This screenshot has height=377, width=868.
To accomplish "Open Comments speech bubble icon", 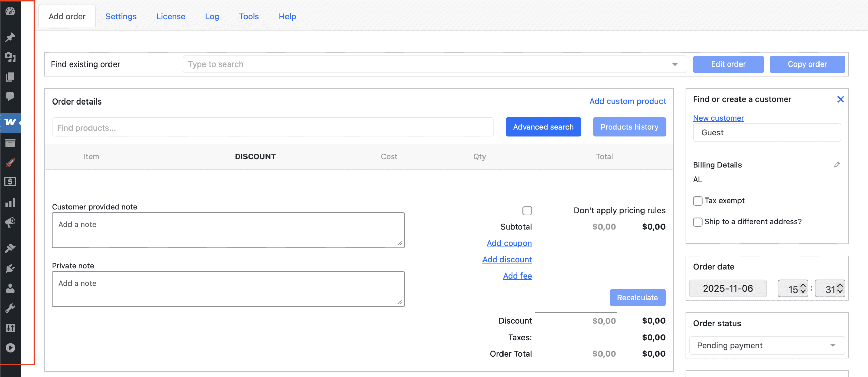I will coord(10,97).
